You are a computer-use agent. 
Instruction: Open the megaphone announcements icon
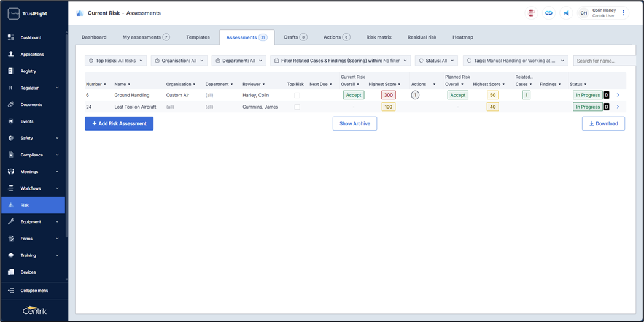(x=566, y=13)
